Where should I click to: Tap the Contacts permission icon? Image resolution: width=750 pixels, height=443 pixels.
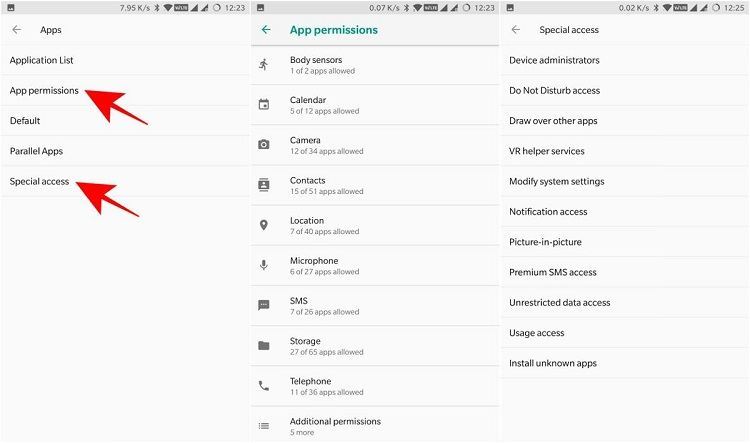coord(264,185)
